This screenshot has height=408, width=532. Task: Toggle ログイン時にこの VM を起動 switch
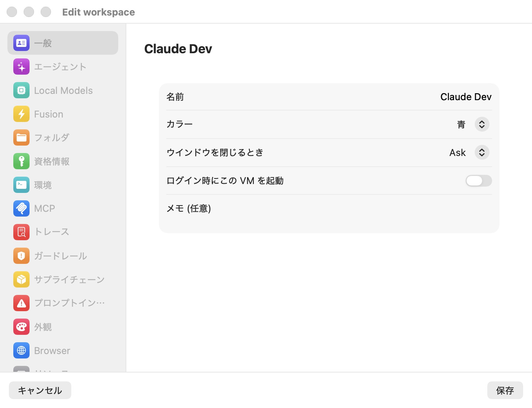click(x=478, y=181)
